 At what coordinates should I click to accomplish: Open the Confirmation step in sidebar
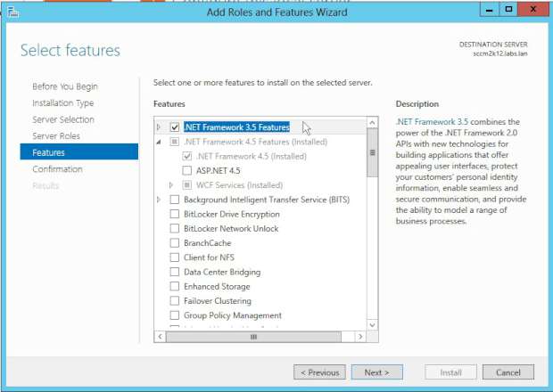click(x=57, y=169)
